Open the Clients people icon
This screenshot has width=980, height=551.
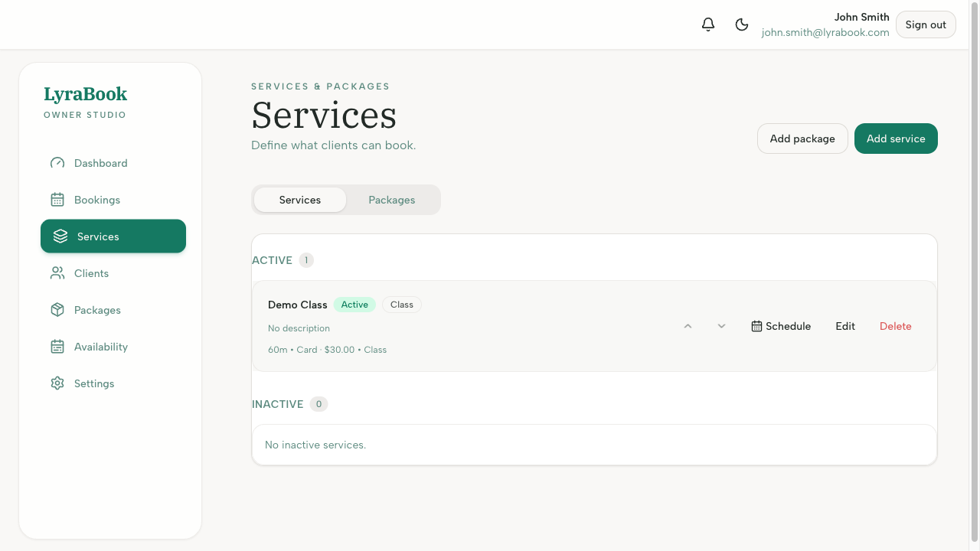coord(57,272)
